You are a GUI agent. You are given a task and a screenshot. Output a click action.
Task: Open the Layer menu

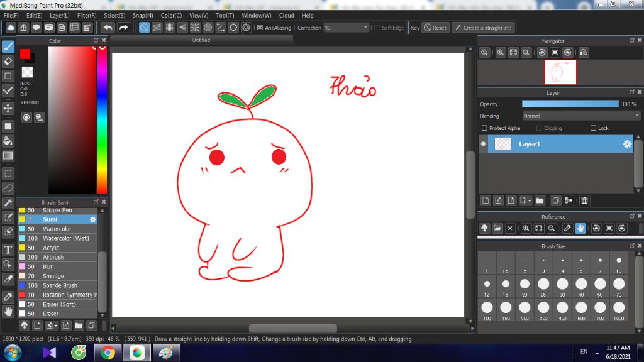coord(60,15)
